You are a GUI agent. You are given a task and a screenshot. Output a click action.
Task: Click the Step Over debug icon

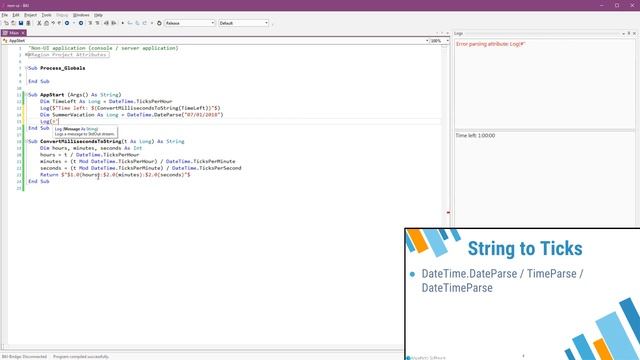tap(138, 23)
